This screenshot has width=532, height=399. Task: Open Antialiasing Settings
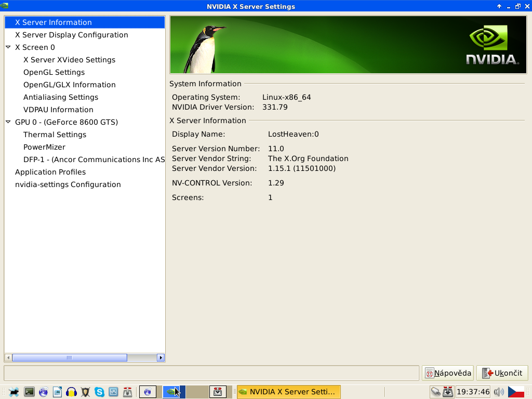point(61,97)
